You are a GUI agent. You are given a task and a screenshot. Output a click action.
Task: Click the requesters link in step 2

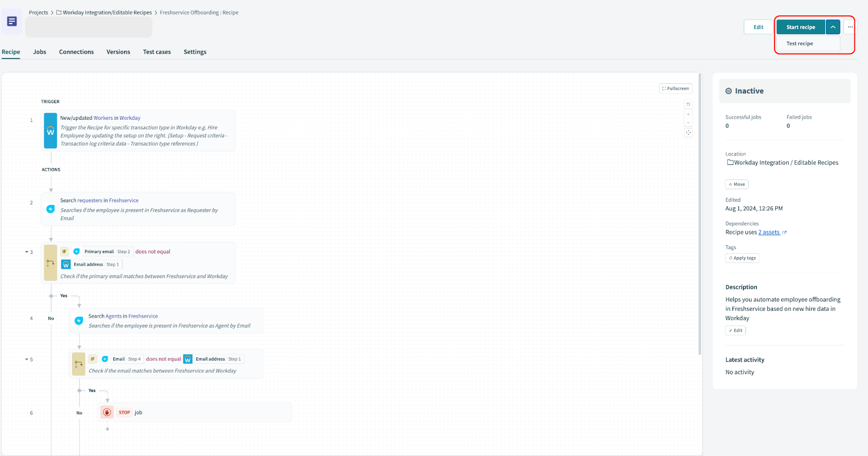coord(90,201)
